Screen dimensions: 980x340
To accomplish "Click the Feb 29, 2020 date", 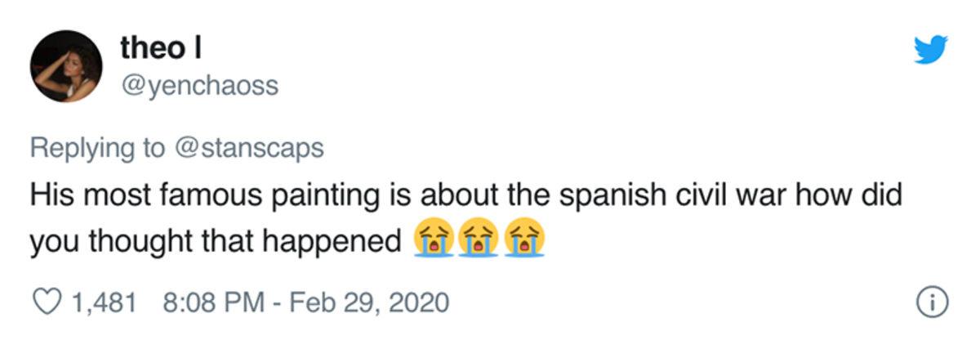I will coord(367,303).
